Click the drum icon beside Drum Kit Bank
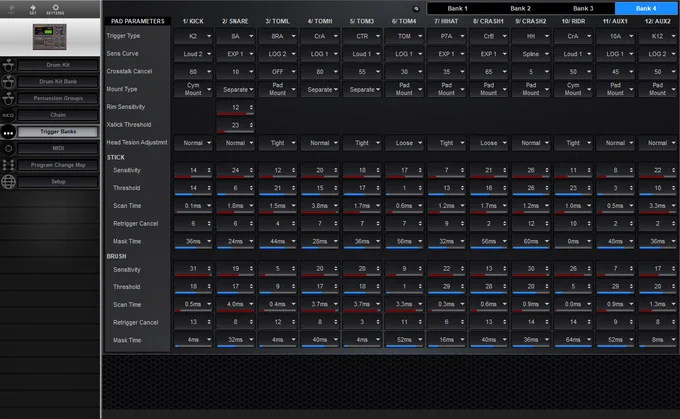This screenshot has width=680, height=419. click(x=8, y=82)
